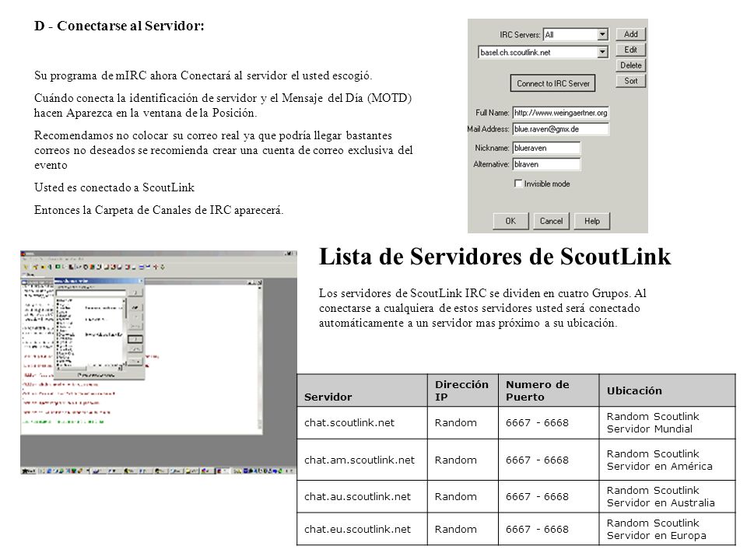The image size is (747, 560).
Task: Click Cancel in the mIRC dialog
Action: point(551,221)
